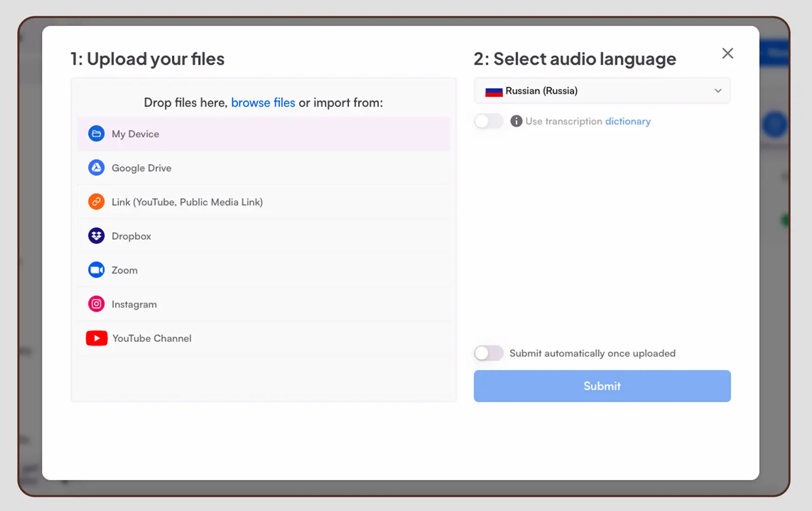Follow the dictionary hyperlink
The image size is (812, 511).
[x=627, y=121]
